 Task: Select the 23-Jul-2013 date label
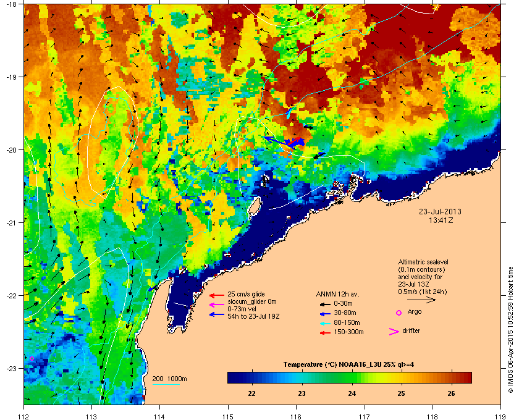click(440, 211)
